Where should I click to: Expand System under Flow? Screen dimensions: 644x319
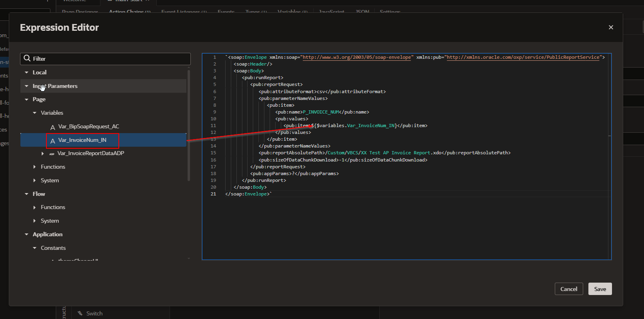[34, 221]
